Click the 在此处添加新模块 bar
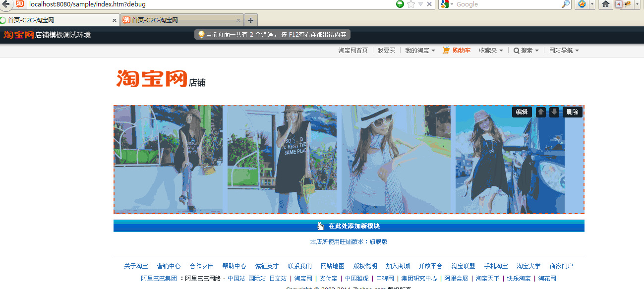Viewport: 644px width, 289px height. [349, 226]
